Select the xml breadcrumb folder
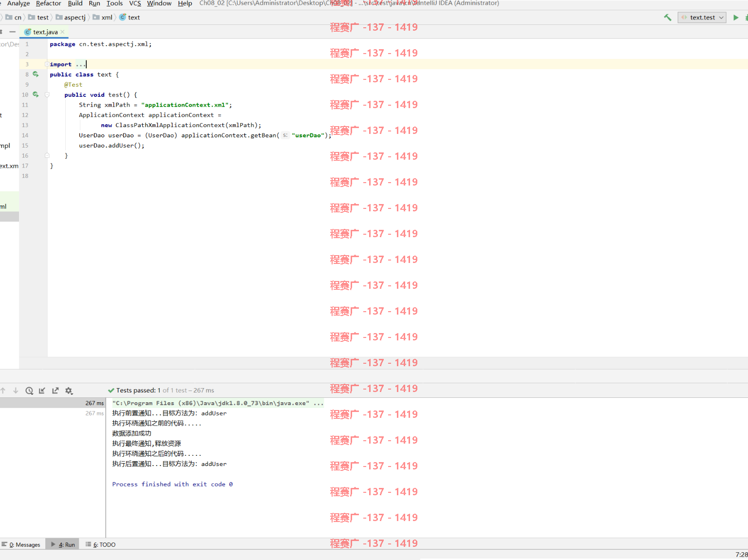This screenshot has width=748, height=560. click(x=103, y=18)
